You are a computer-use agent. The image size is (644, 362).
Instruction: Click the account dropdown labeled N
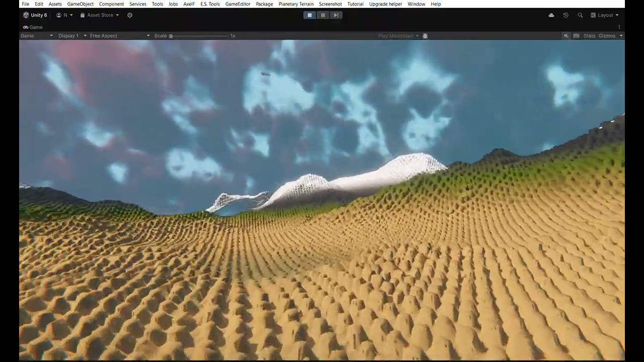[x=64, y=15]
